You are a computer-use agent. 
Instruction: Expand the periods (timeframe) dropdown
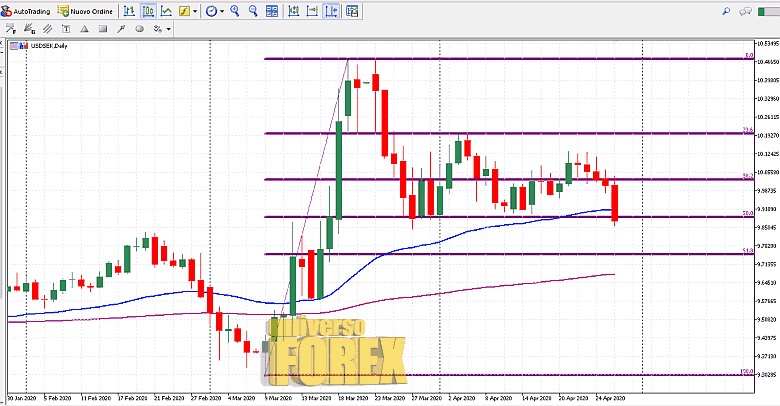click(x=219, y=11)
